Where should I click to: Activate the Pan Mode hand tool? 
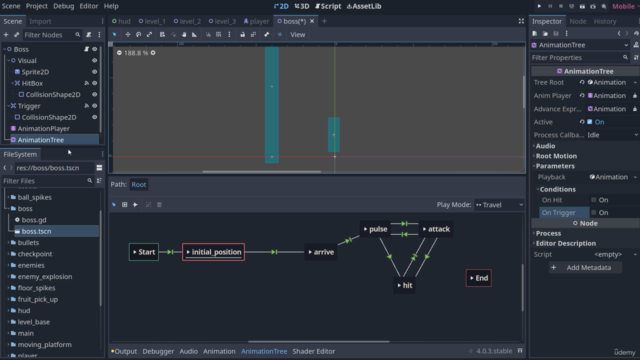click(184, 35)
